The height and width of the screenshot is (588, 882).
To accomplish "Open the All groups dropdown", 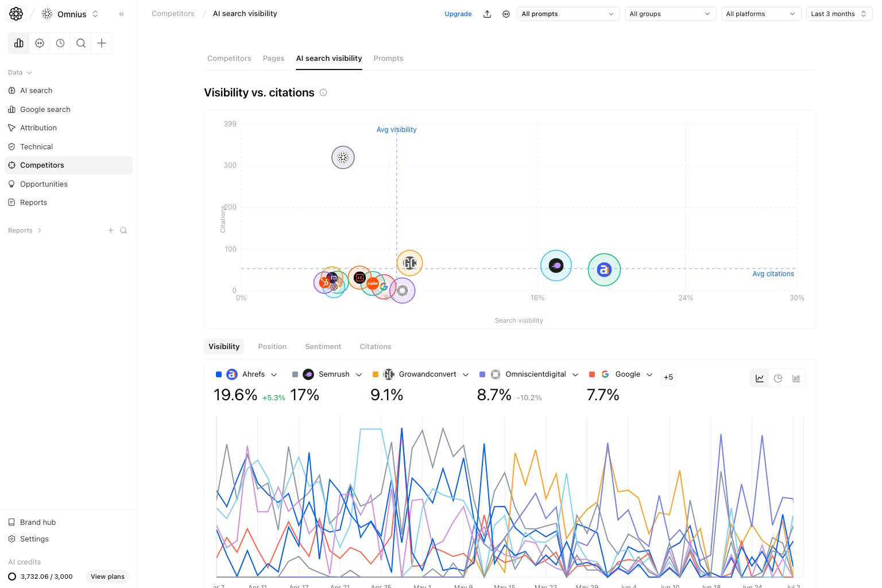I will (x=670, y=14).
